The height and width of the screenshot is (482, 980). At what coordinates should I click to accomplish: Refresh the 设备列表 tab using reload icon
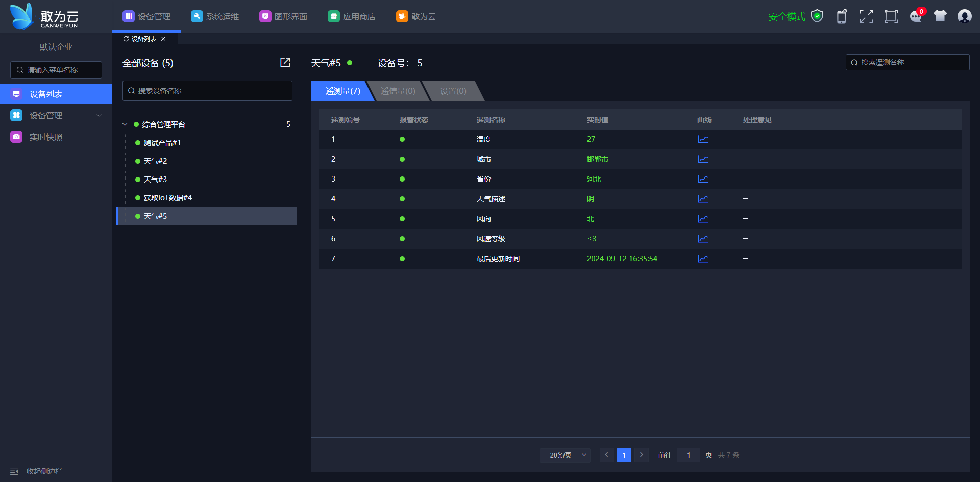(126, 39)
